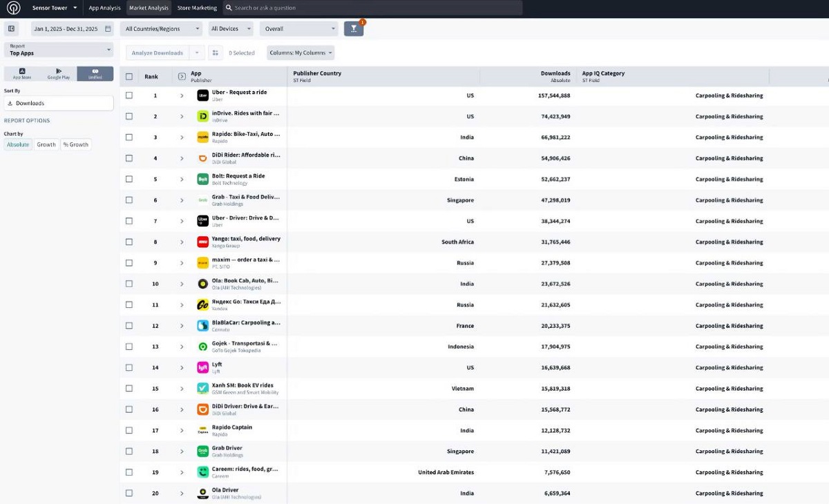
Task: Open the calendar icon in date range
Action: click(x=108, y=29)
